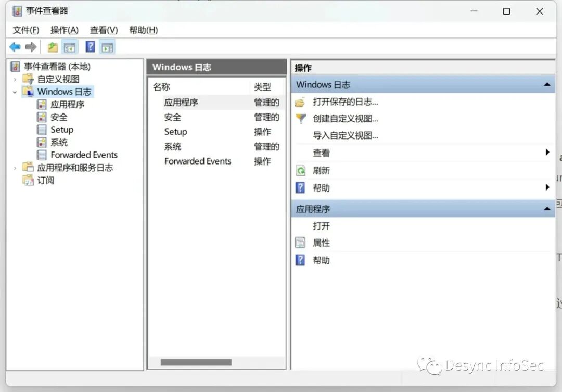Toggle the show/hide console tree toolbar icon

pyautogui.click(x=70, y=47)
